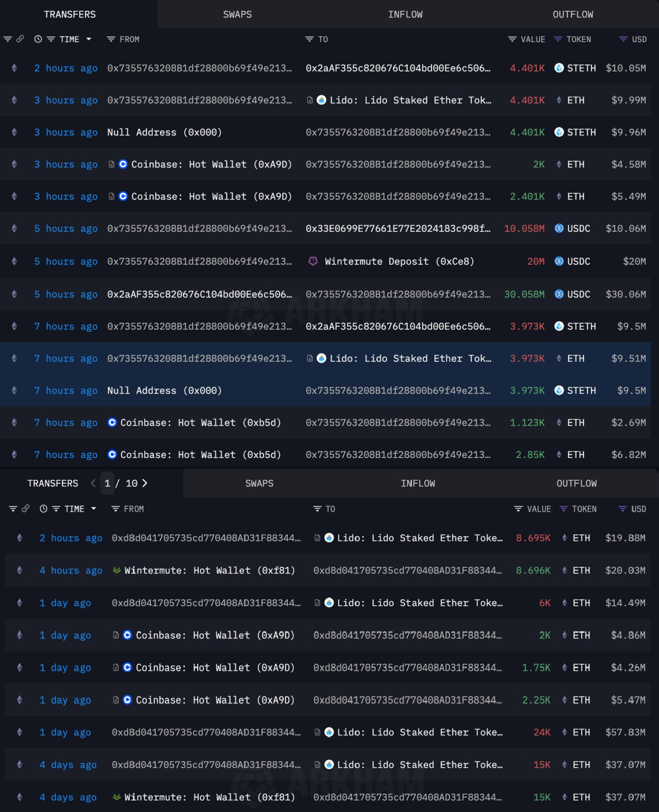Open recipient address 0x33E0699E77661E77

coord(398,228)
